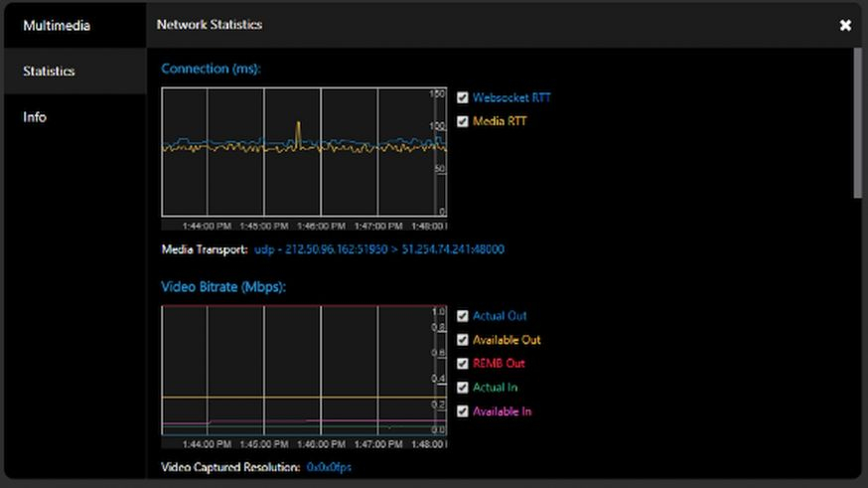Click the Media Transport label
This screenshot has width=868, height=488.
coord(205,249)
